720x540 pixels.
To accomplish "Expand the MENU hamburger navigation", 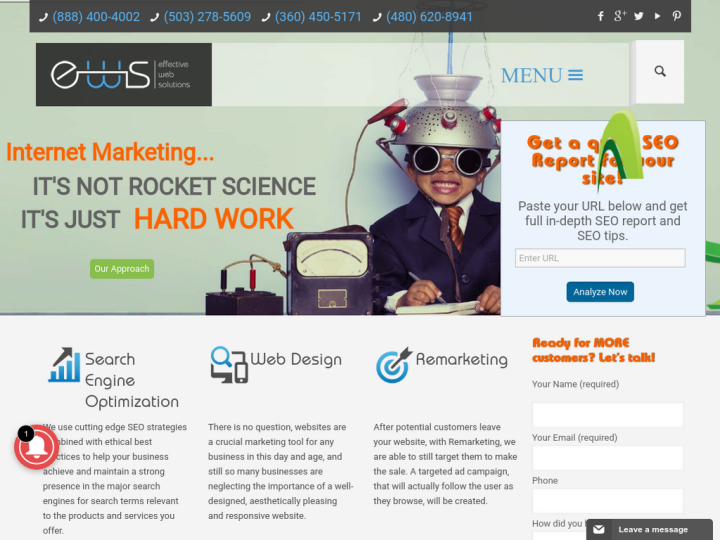I will pyautogui.click(x=542, y=75).
